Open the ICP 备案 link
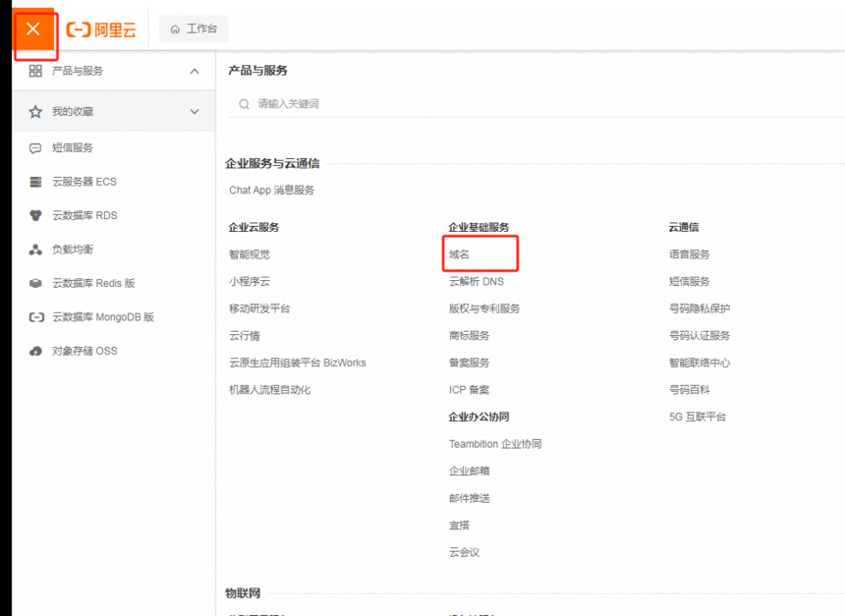Image resolution: width=845 pixels, height=616 pixels. (470, 390)
